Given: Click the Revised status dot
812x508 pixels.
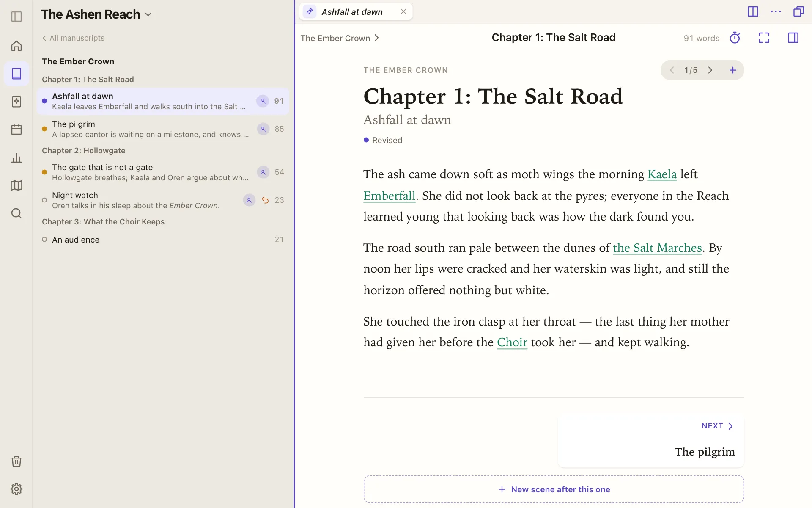Looking at the screenshot, I should pyautogui.click(x=366, y=140).
